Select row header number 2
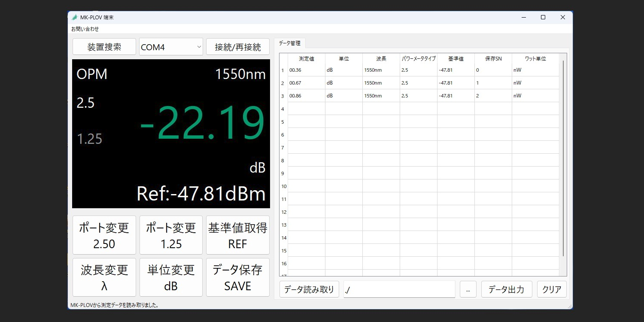Screen dimensions: 644x322 pos(283,83)
